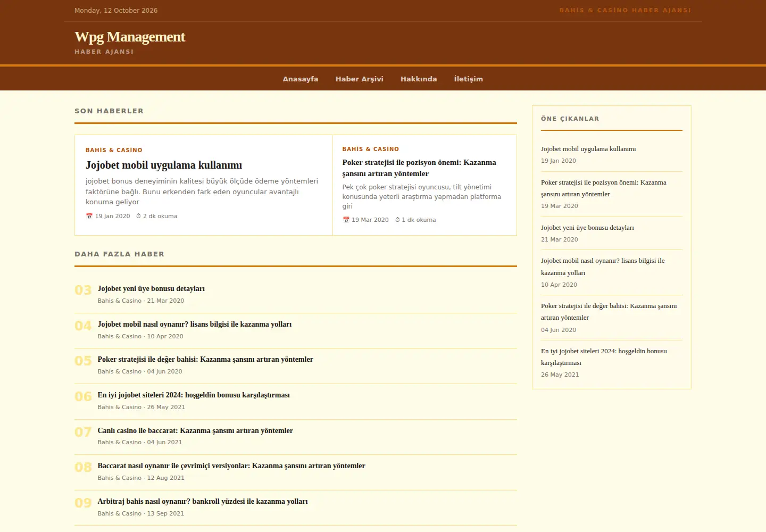The width and height of the screenshot is (766, 532).
Task: Click clock icon next to 1 dk okuma
Action: click(397, 220)
